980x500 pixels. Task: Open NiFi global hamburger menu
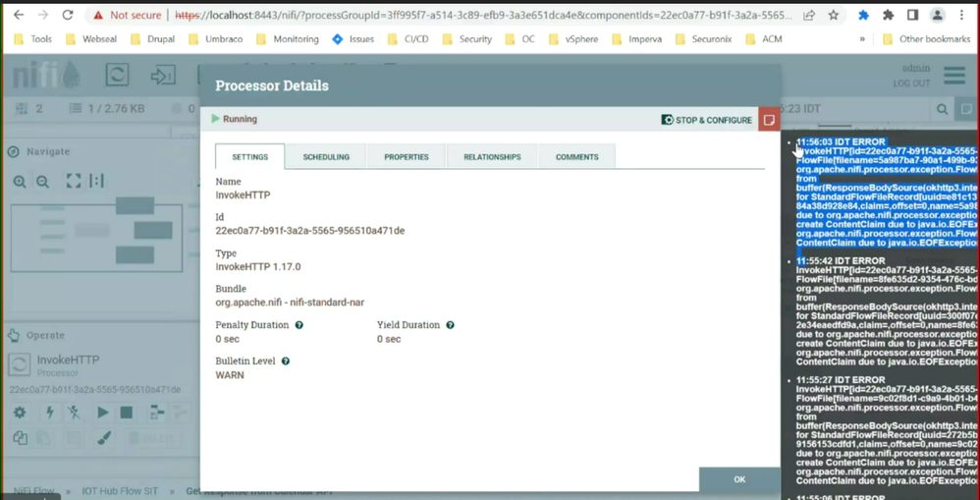(x=954, y=75)
